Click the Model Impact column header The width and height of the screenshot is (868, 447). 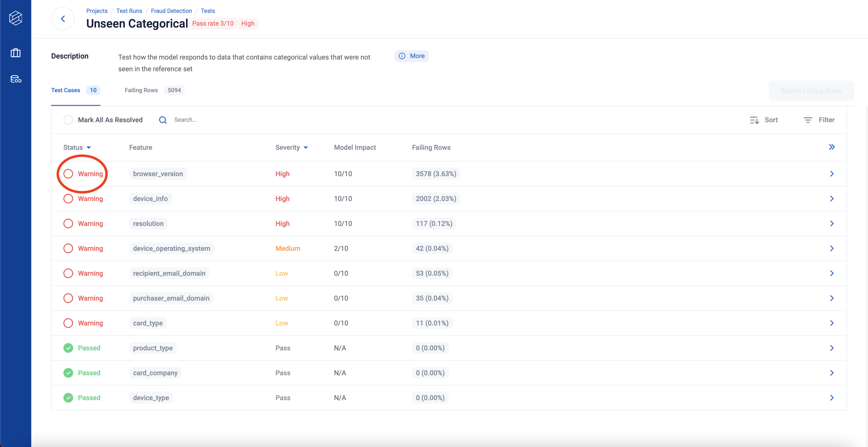pyautogui.click(x=355, y=148)
